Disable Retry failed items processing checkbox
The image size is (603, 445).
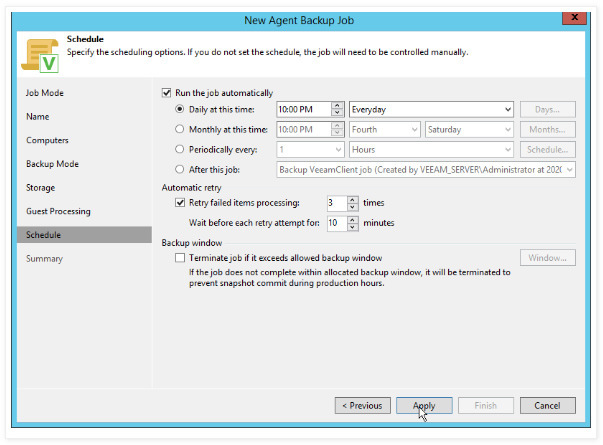180,203
